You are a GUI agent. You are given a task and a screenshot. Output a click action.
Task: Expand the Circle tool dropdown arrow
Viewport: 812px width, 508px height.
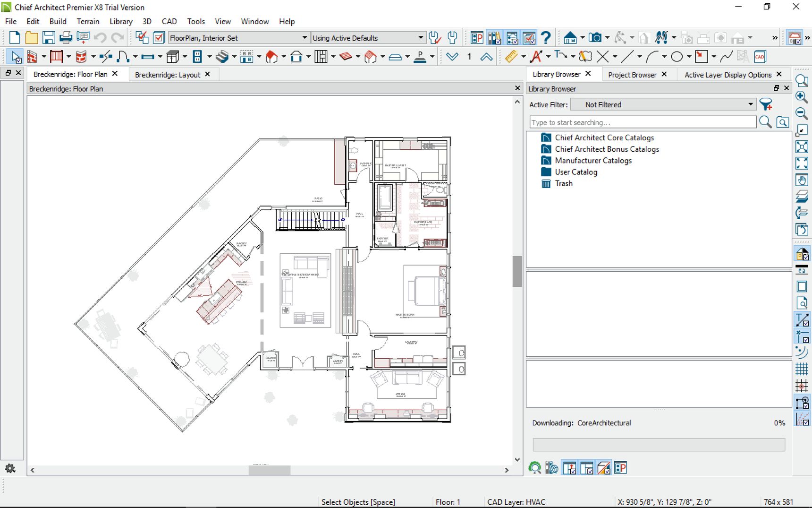coord(689,57)
